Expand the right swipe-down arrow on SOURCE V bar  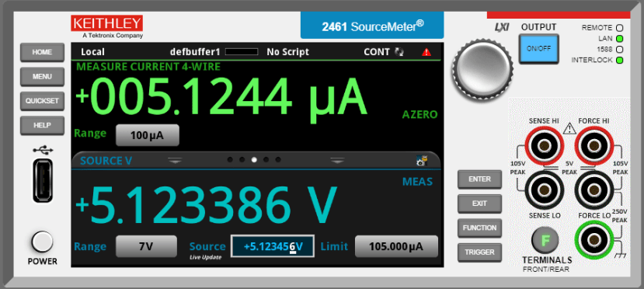click(337, 161)
